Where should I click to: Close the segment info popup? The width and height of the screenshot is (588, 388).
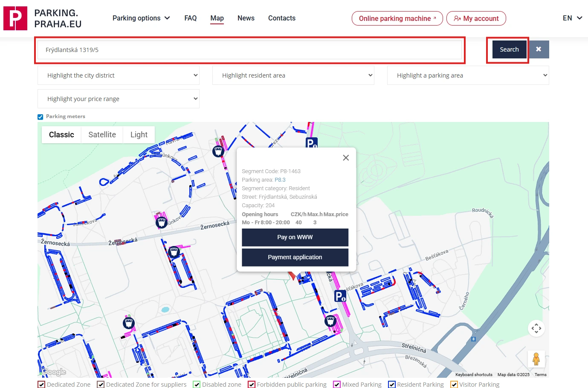point(346,158)
